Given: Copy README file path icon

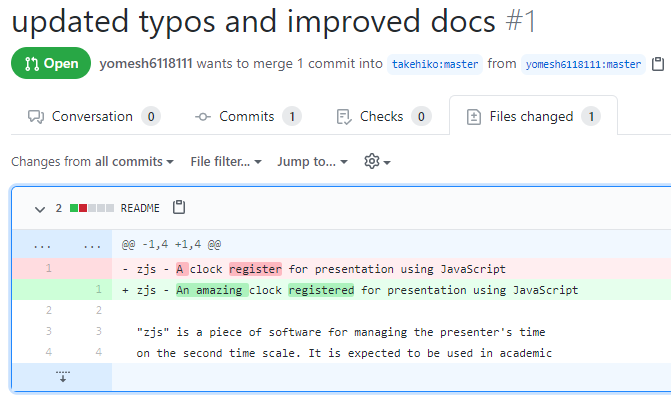Looking at the screenshot, I should pos(179,207).
